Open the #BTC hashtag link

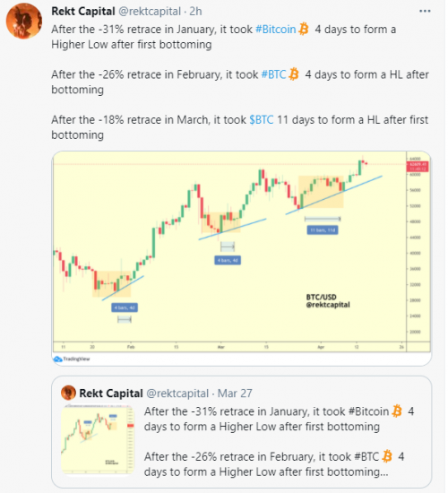click(x=274, y=74)
